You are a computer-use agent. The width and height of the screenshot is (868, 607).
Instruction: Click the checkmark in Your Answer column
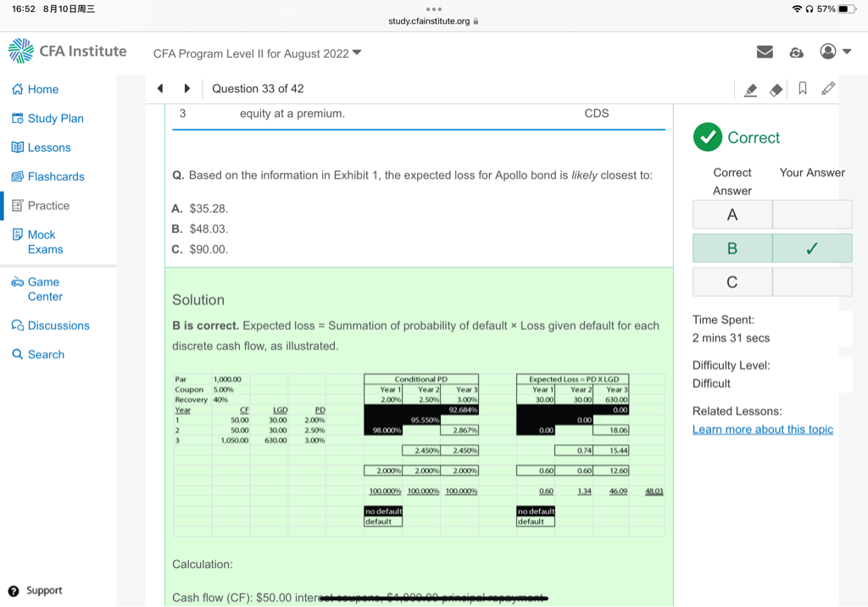[x=811, y=248]
